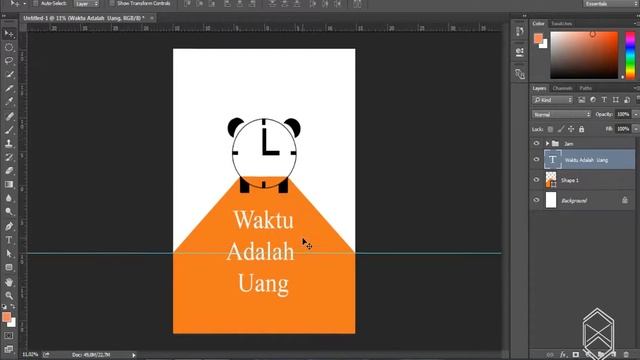640x360 pixels.
Task: Select the Dodge tool
Action: (x=9, y=211)
